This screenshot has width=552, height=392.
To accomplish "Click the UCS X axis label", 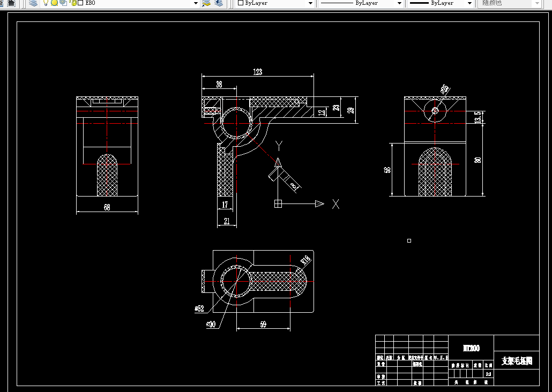I will 336,204.
